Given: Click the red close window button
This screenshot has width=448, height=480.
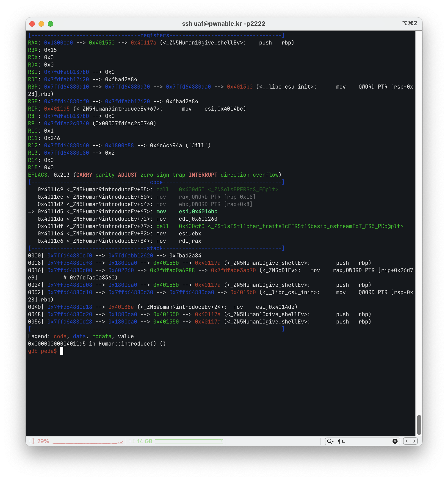Looking at the screenshot, I should (32, 24).
